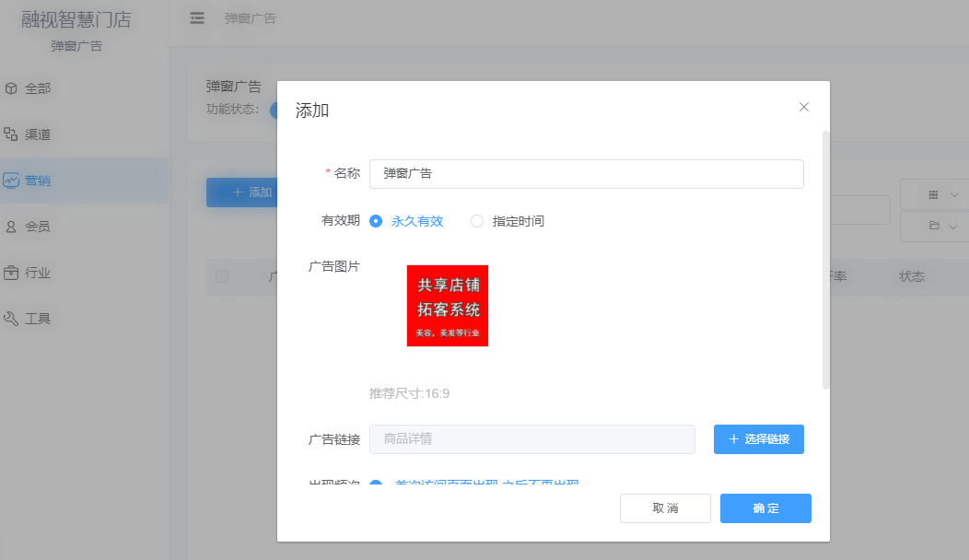The height and width of the screenshot is (560, 969).
Task: Click the 融视智慧门店 title logo
Action: (x=76, y=19)
